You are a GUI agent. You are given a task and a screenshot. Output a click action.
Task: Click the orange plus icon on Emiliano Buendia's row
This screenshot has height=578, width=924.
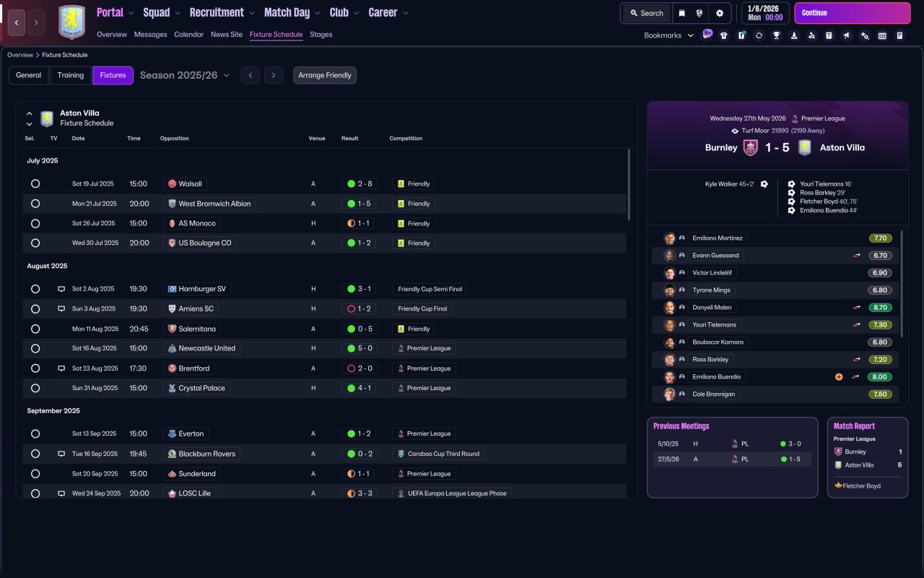pyautogui.click(x=839, y=376)
